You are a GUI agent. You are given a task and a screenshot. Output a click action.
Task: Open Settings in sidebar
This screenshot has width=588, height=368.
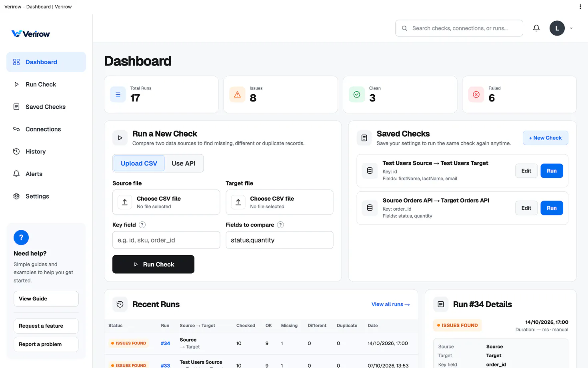pos(46,196)
